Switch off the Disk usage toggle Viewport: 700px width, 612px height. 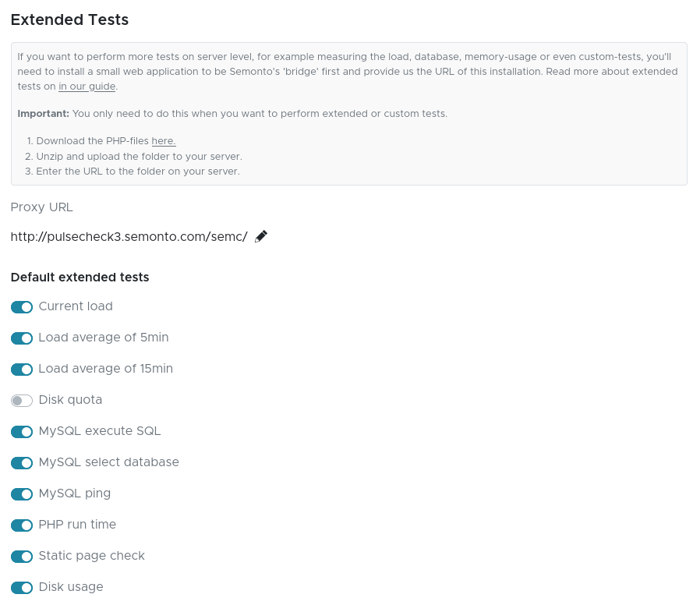[x=22, y=588]
